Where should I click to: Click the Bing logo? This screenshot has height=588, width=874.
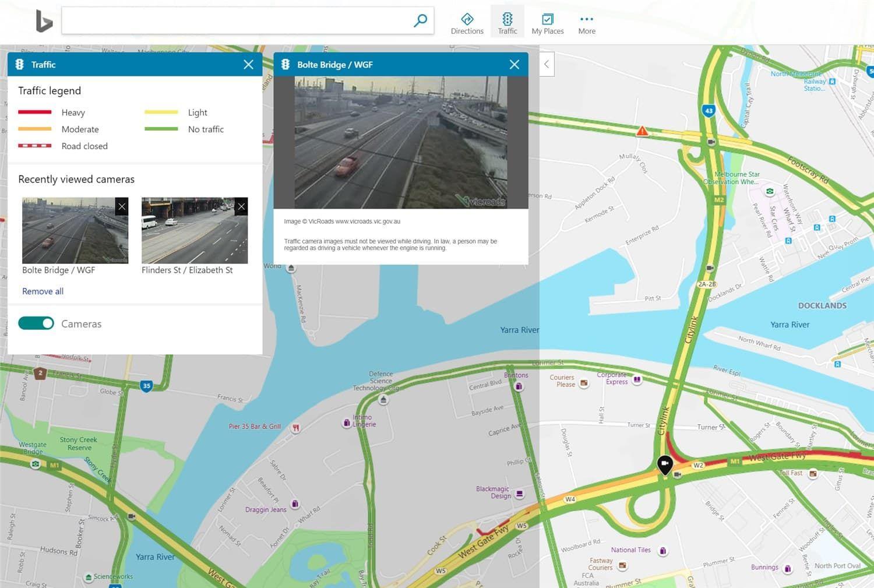[44, 22]
